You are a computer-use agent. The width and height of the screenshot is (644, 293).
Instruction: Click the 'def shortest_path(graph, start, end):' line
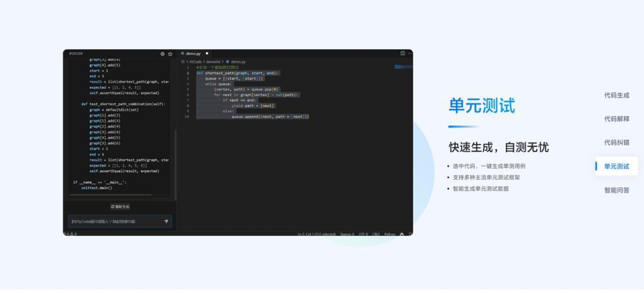tap(237, 73)
